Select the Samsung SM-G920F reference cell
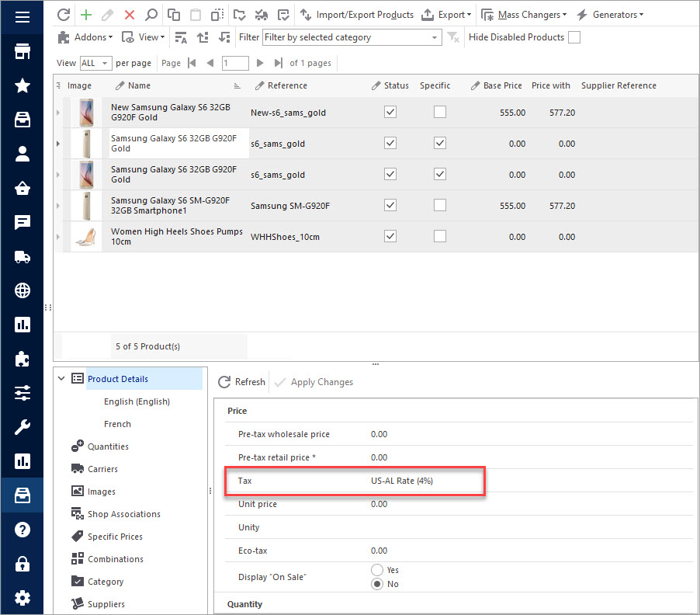This screenshot has width=700, height=615. point(290,206)
